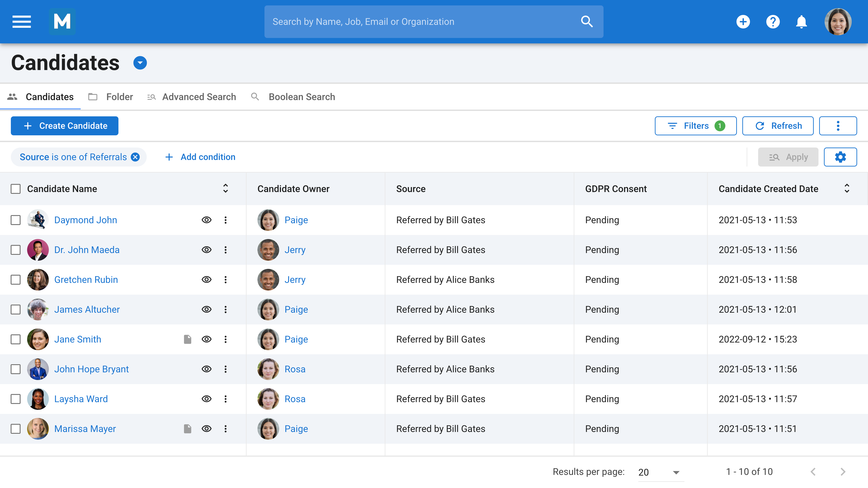Open the quick-add plus icon

pyautogui.click(x=743, y=21)
